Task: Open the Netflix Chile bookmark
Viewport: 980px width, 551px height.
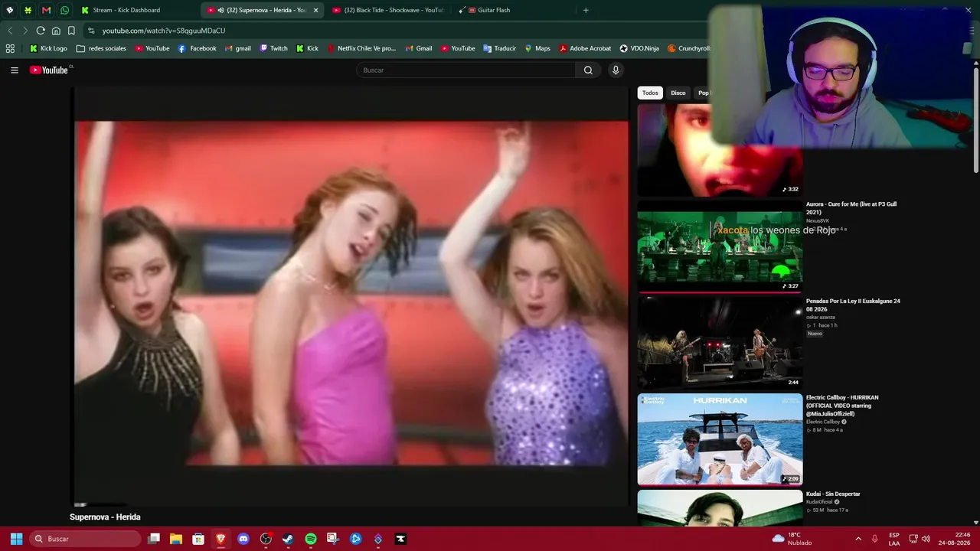Action: point(361,48)
